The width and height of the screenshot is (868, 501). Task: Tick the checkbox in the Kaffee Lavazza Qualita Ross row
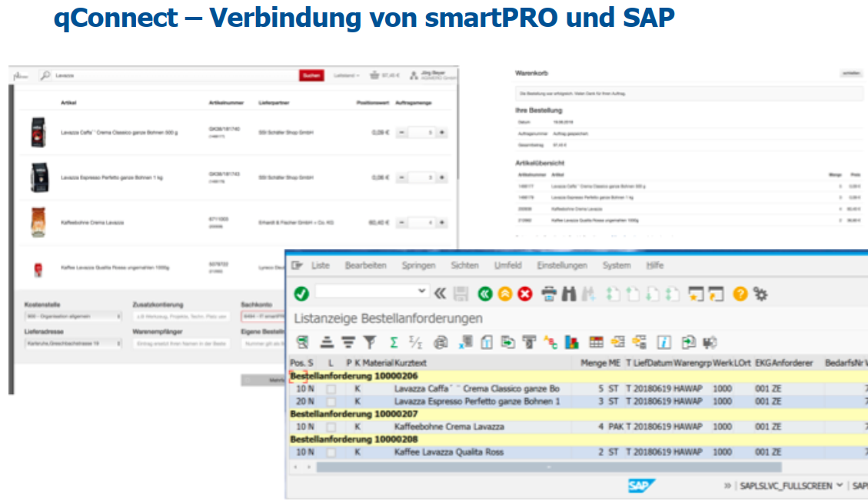point(331,453)
